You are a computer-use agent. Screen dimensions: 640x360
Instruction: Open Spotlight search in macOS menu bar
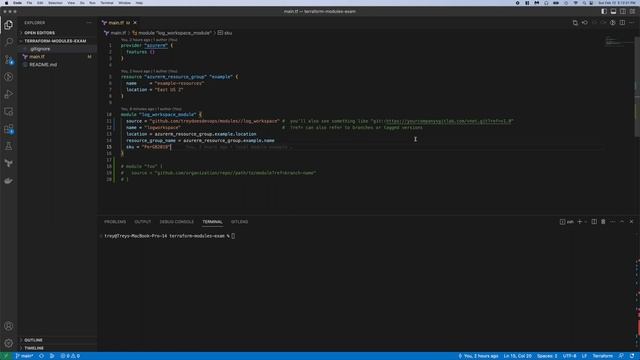(584, 3)
